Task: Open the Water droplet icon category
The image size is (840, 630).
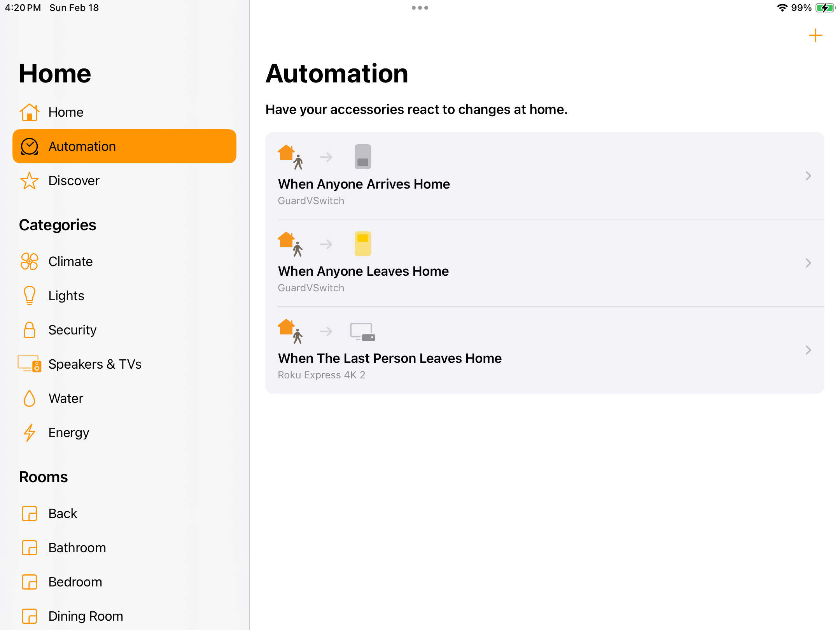Action: click(x=30, y=398)
